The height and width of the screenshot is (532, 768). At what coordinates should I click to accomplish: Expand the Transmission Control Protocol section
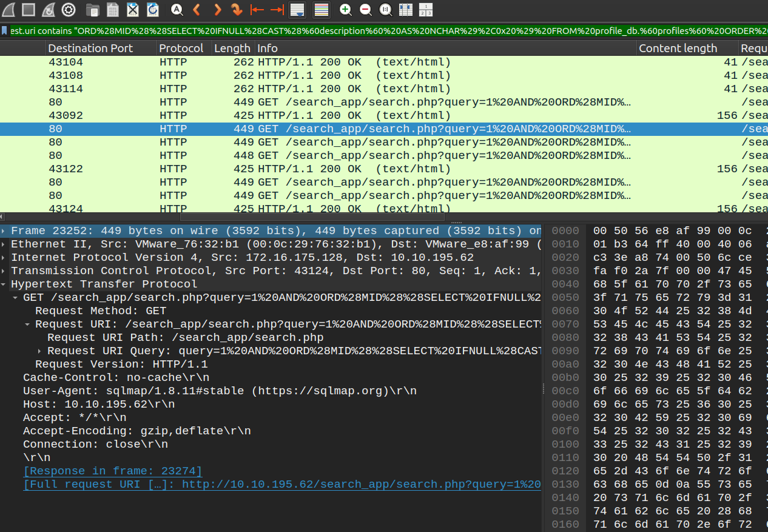(x=5, y=271)
